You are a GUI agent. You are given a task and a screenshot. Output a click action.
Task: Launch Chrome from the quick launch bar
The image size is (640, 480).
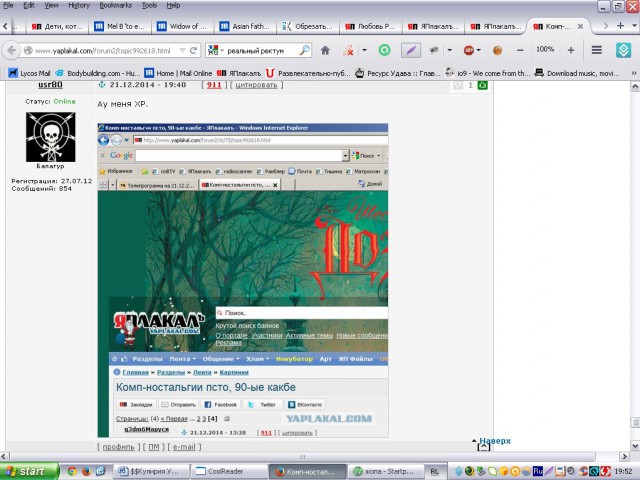[x=72, y=471]
